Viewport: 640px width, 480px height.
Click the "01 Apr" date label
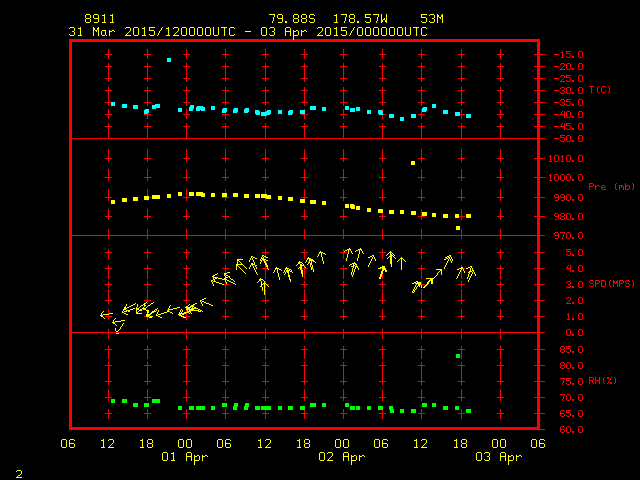[x=184, y=457]
